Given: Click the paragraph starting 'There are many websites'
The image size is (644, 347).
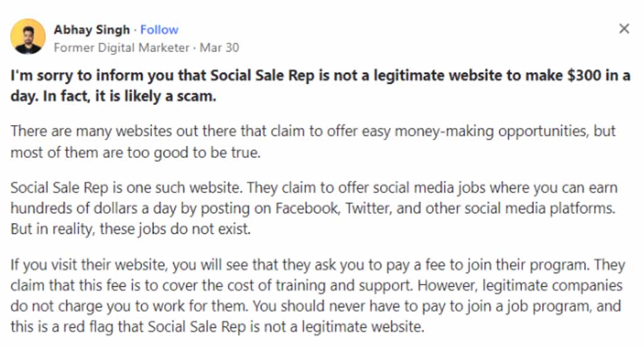Looking at the screenshot, I should [x=313, y=141].
